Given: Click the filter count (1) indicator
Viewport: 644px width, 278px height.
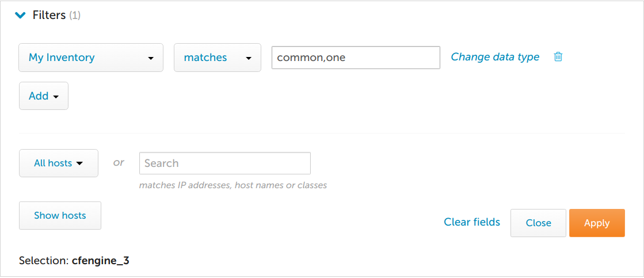Looking at the screenshot, I should (x=75, y=16).
